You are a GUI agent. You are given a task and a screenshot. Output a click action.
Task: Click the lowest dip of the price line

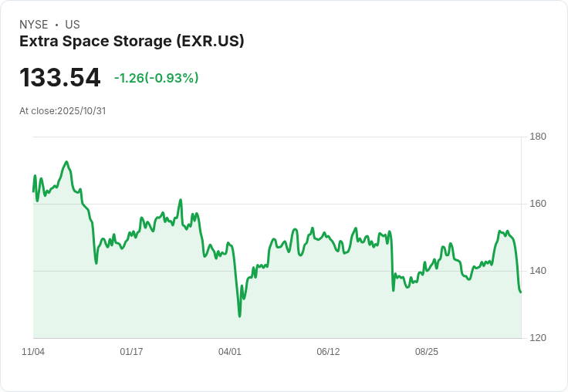pyautogui.click(x=239, y=316)
